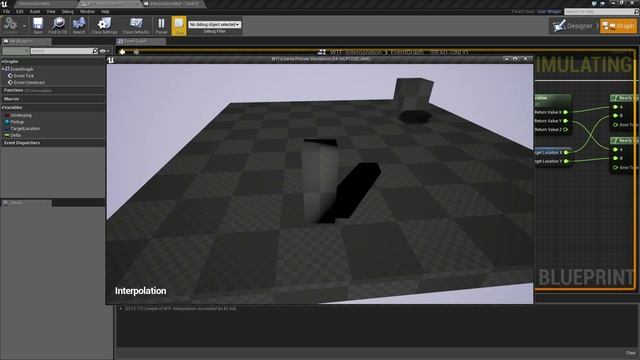Open the Asset menu
Image resolution: width=640 pixels, height=360 pixels.
point(35,11)
